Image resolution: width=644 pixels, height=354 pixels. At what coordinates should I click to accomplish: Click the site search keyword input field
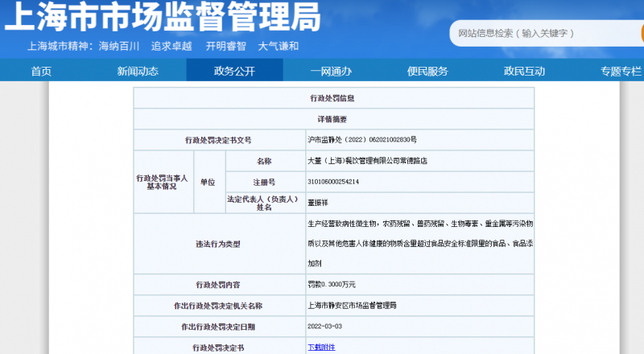(x=547, y=33)
